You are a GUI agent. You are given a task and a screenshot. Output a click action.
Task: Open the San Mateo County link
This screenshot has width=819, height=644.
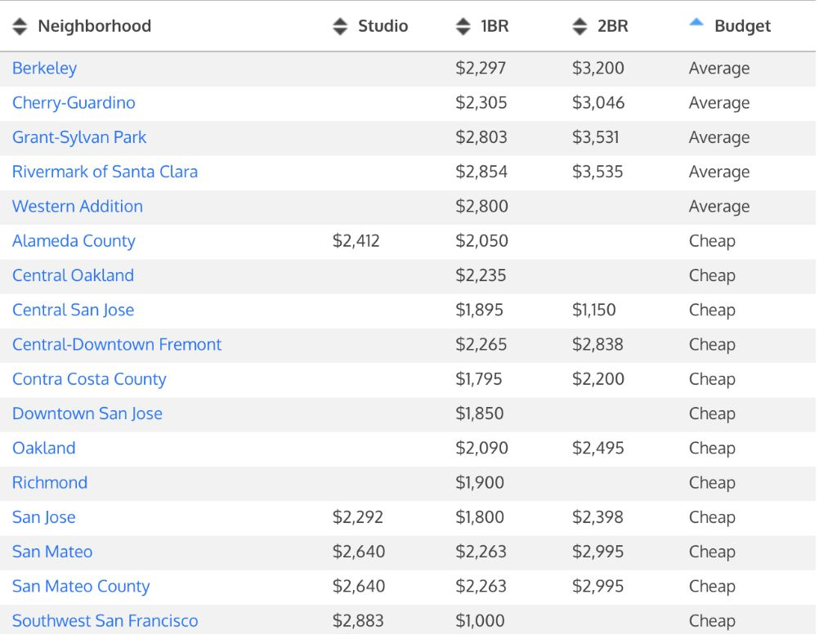(81, 586)
